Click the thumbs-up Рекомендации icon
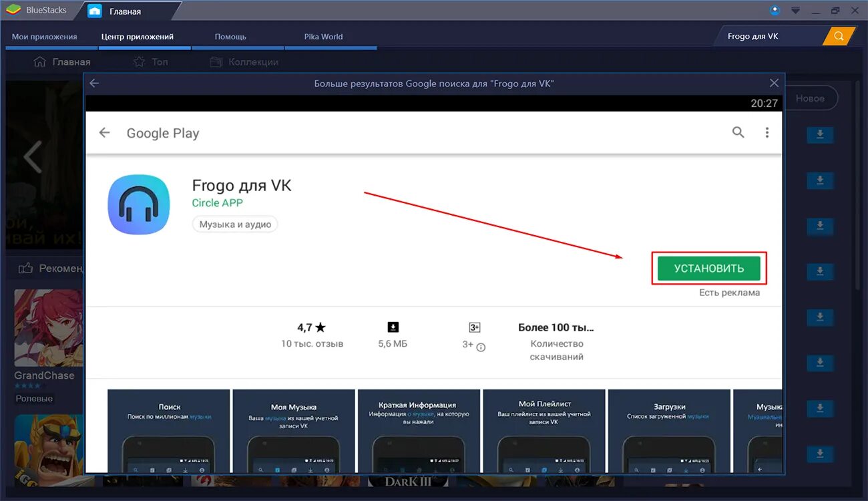Viewport: 868px width, 501px height. click(26, 268)
